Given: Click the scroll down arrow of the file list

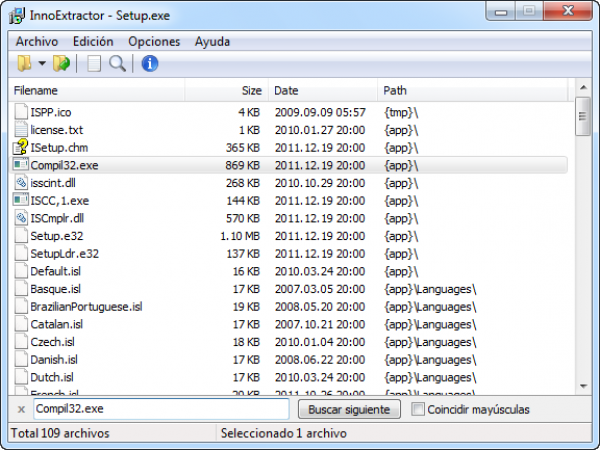Looking at the screenshot, I should point(583,386).
